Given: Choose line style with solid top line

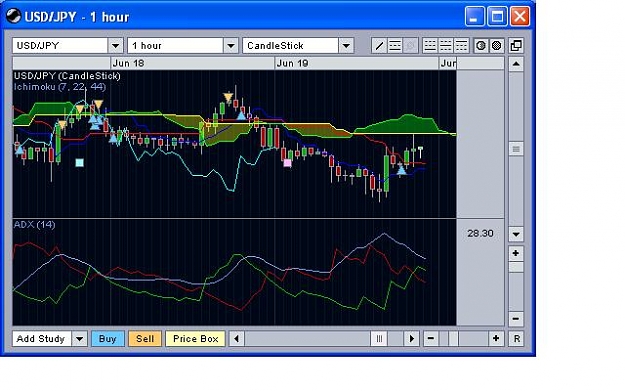Looking at the screenshot, I should (x=461, y=46).
